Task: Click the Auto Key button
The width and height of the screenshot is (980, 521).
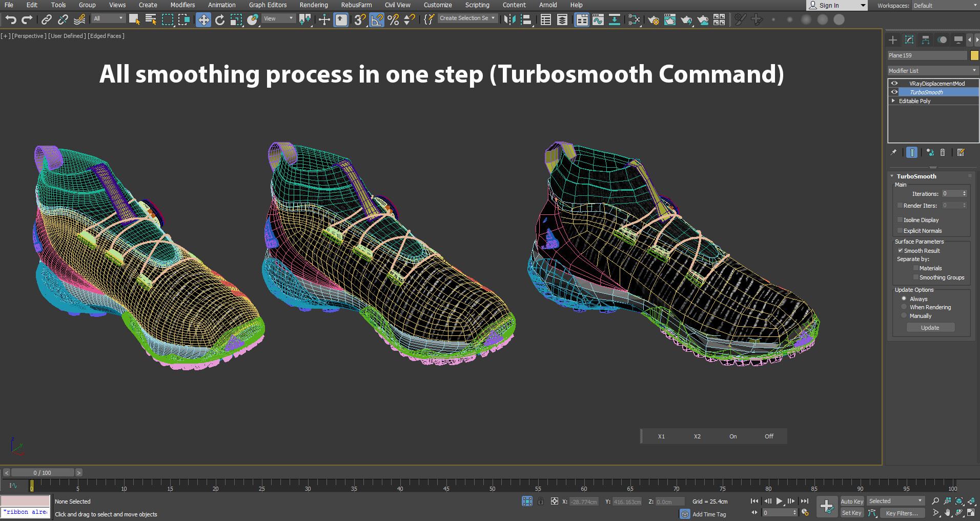Action: point(851,501)
